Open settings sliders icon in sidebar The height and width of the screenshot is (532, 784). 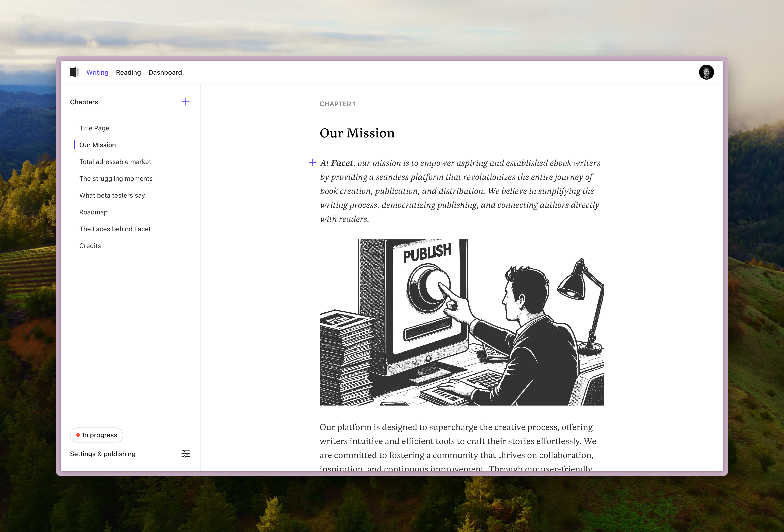185,454
